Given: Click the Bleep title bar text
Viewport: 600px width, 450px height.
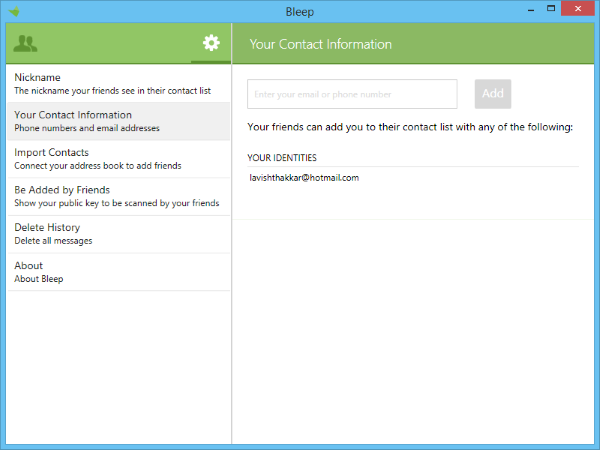Looking at the screenshot, I should pyautogui.click(x=299, y=11).
